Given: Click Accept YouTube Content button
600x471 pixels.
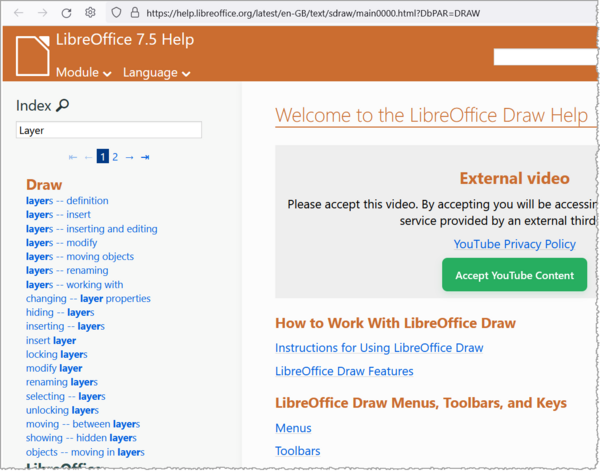Looking at the screenshot, I should (514, 275).
